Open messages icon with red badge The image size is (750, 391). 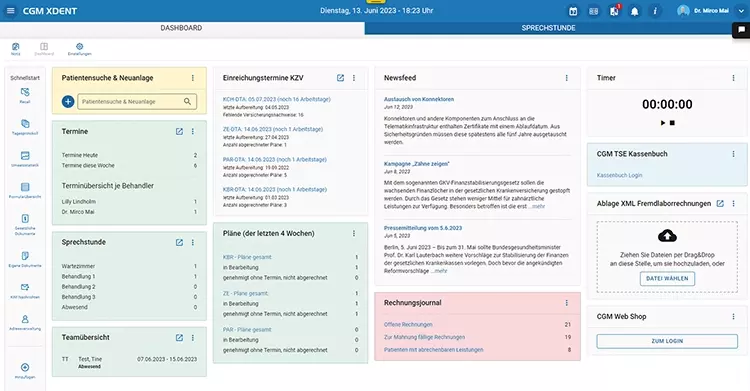[x=615, y=11]
